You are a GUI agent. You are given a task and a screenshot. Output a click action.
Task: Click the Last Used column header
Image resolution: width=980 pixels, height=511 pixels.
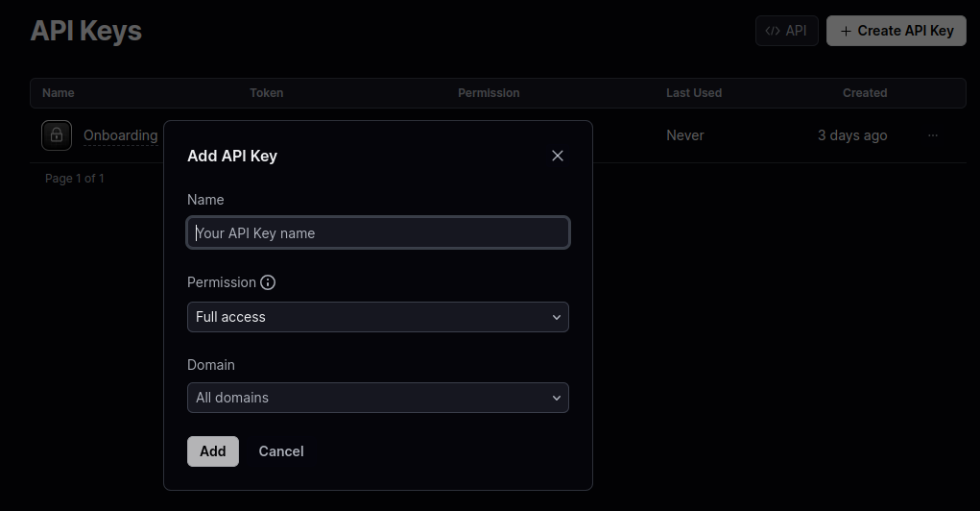tap(694, 93)
